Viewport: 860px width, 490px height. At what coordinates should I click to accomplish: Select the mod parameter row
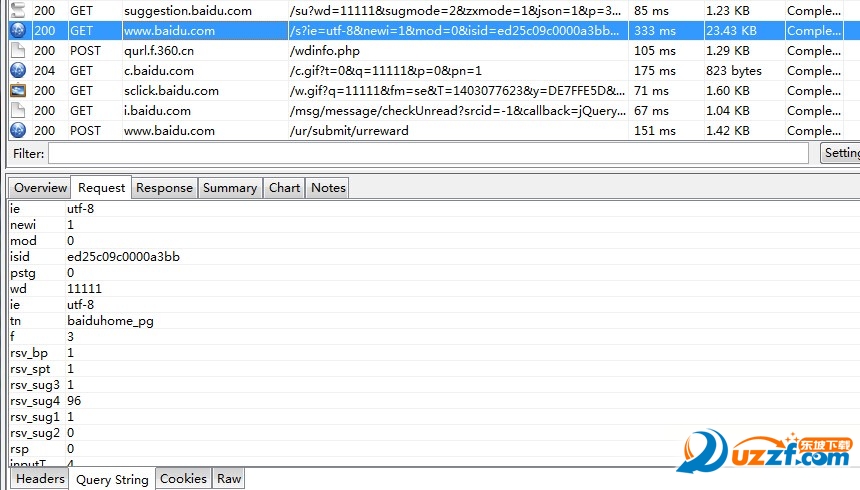[433, 240]
